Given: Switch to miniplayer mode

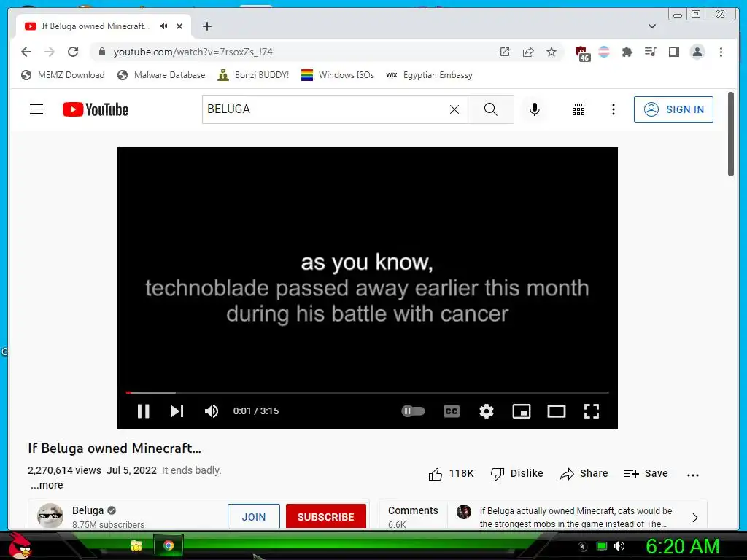Looking at the screenshot, I should (x=521, y=411).
